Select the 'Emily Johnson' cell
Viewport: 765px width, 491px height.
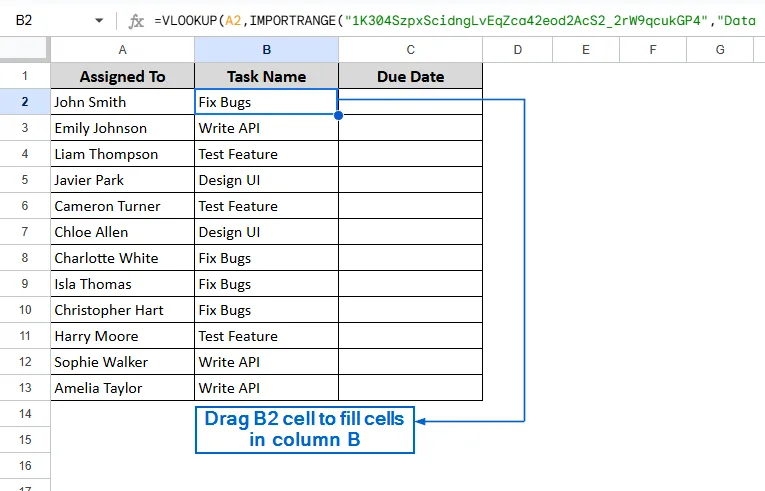[122, 128]
